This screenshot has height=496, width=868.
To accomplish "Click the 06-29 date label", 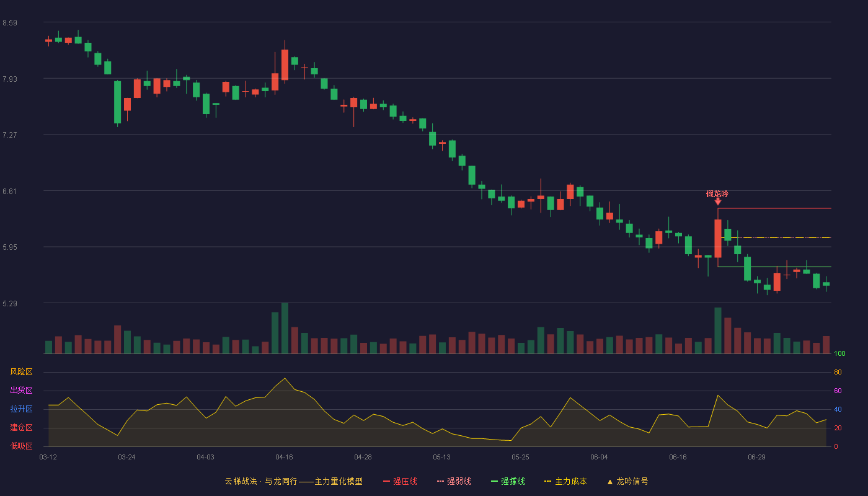I will pyautogui.click(x=756, y=457).
